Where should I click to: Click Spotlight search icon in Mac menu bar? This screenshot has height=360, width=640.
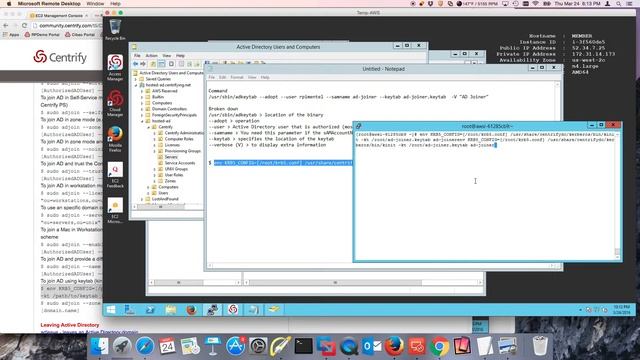click(x=619, y=4)
